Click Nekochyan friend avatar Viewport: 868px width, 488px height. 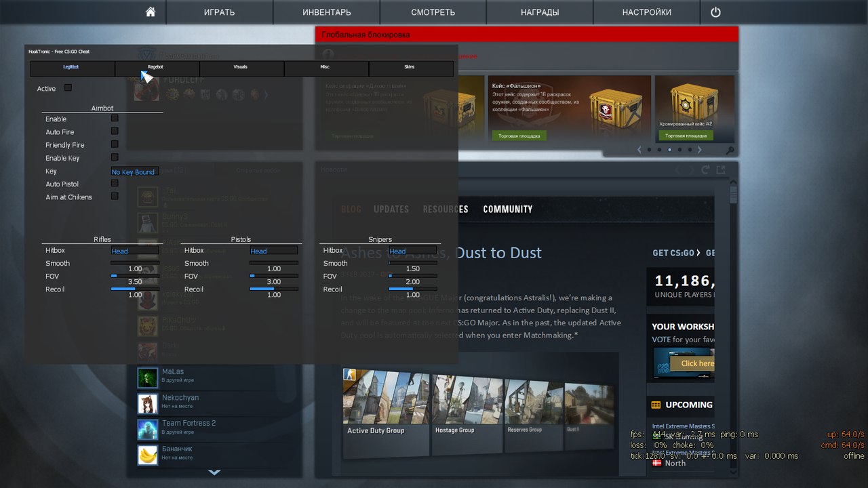[148, 403]
